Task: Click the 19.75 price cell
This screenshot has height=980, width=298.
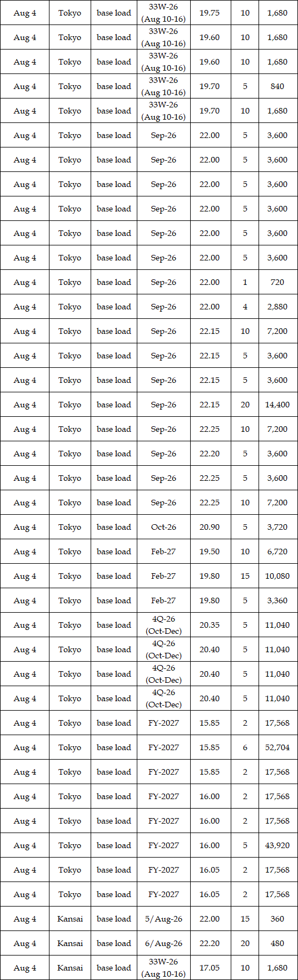Action: coord(210,13)
